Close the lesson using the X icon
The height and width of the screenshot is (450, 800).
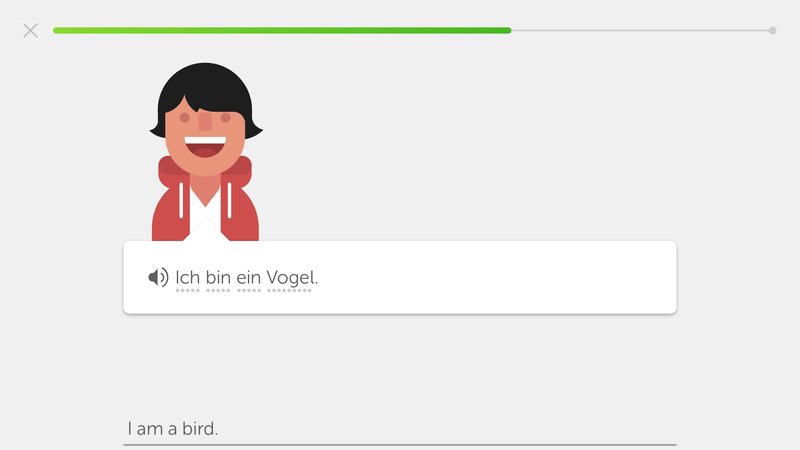click(x=31, y=31)
